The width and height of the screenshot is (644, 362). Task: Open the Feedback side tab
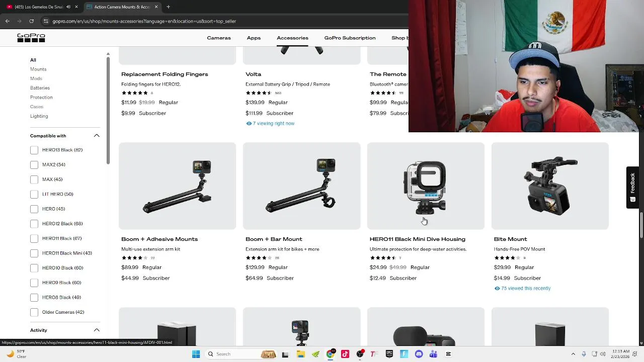click(x=632, y=187)
